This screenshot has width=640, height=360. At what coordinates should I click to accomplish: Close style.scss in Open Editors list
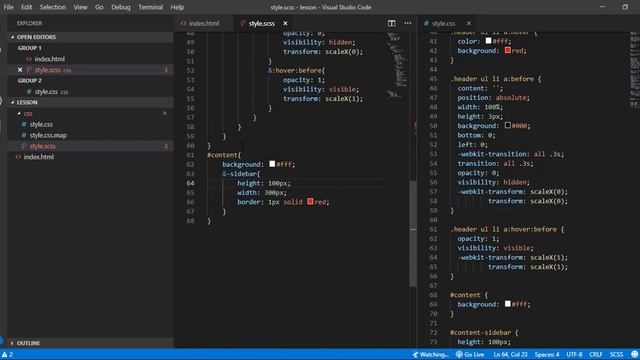pyautogui.click(x=20, y=70)
